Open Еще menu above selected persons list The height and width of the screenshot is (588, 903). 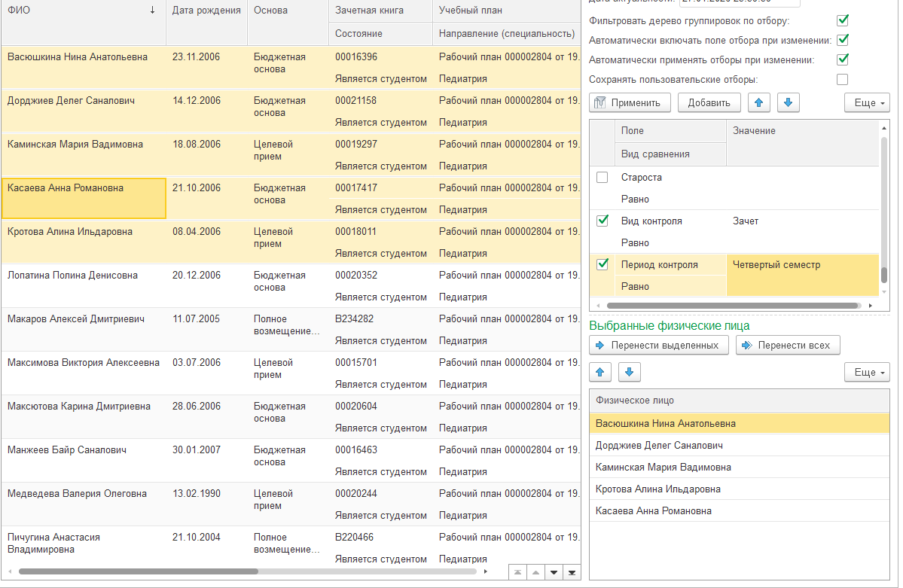(867, 372)
